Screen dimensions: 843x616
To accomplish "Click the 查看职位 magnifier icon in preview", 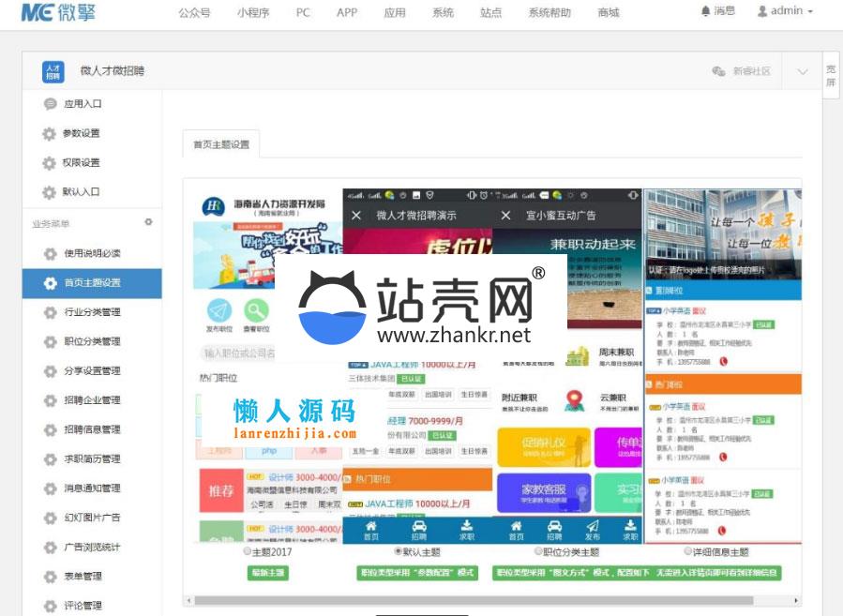I will coord(256,310).
